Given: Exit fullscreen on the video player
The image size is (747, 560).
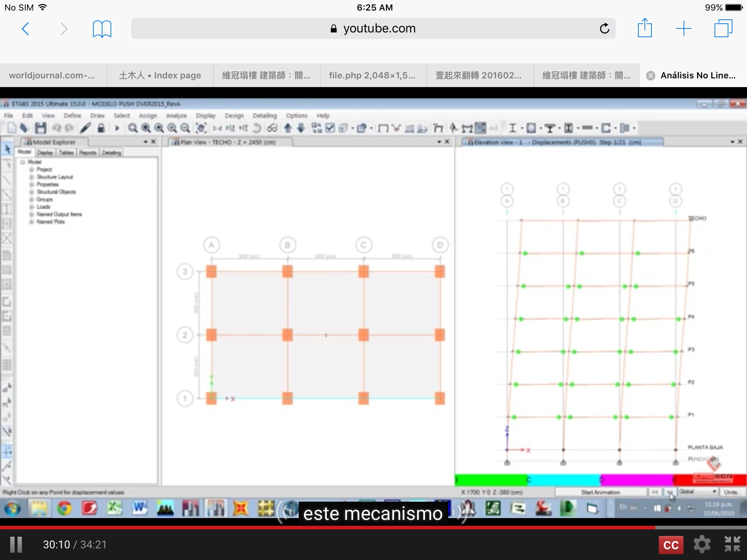Looking at the screenshot, I should click(732, 544).
